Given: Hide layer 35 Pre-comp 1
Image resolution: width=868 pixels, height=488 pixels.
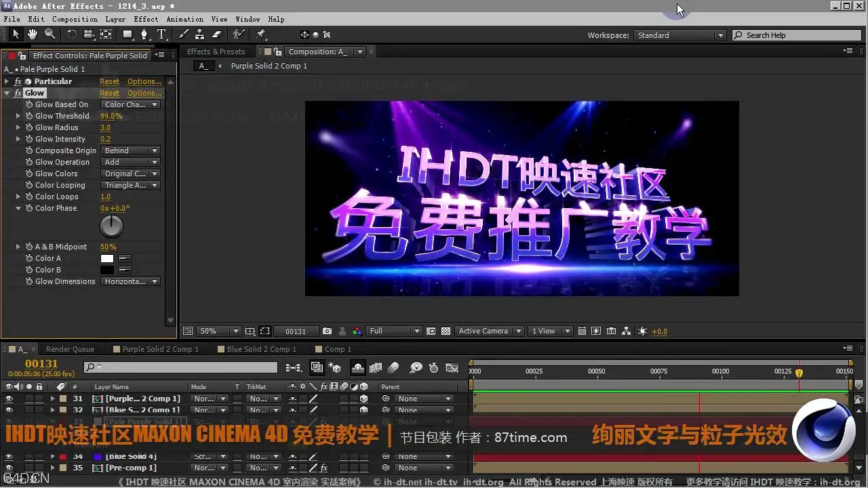Looking at the screenshot, I should coord(9,468).
